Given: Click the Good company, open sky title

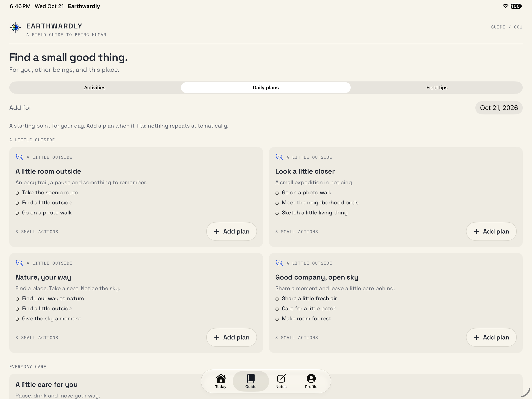Looking at the screenshot, I should [316, 277].
